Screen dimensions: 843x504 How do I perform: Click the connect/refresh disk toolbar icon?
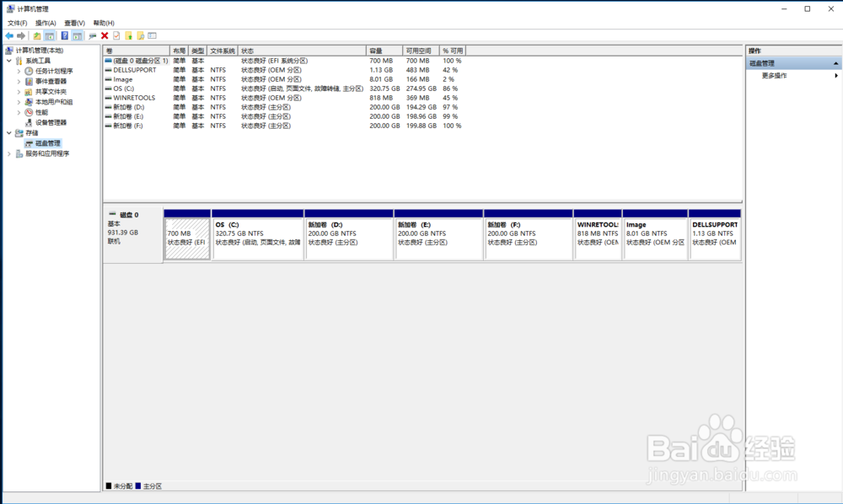point(93,36)
